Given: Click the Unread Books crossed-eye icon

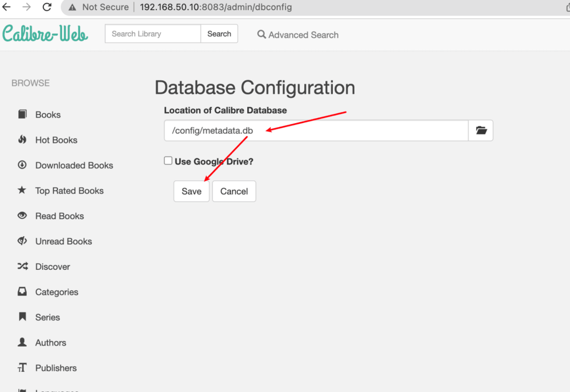Looking at the screenshot, I should (x=22, y=241).
